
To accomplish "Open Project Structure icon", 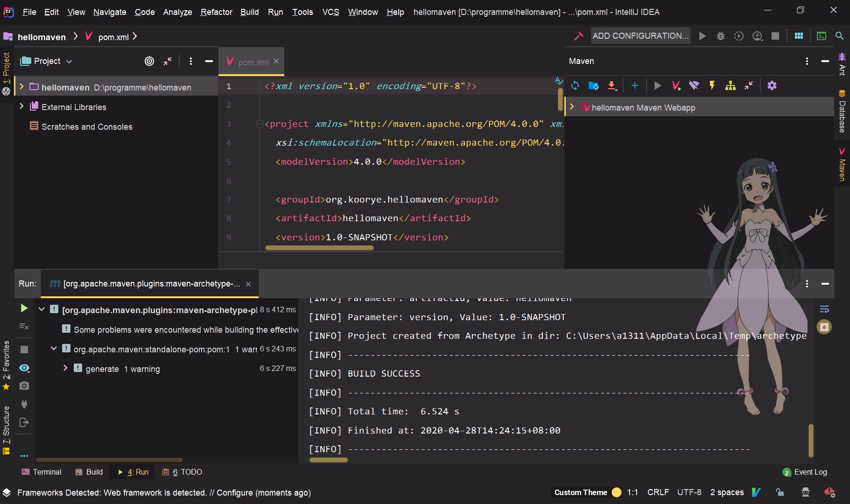I will (799, 36).
